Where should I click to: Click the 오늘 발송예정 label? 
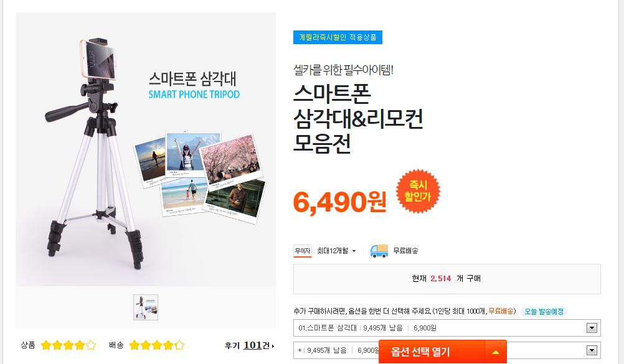point(544,312)
